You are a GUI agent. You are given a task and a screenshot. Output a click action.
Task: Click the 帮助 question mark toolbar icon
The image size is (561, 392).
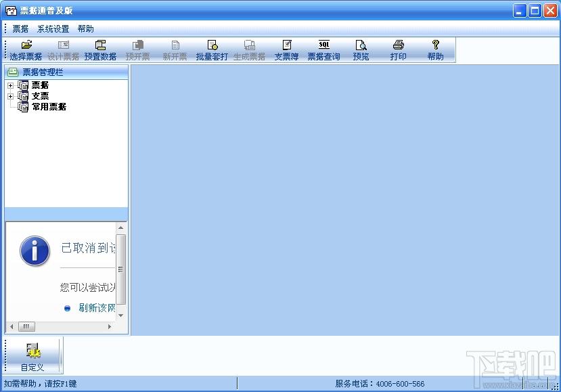[435, 50]
